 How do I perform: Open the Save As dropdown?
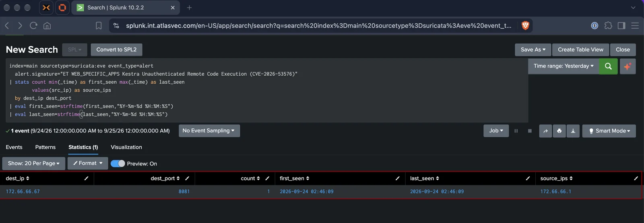point(533,50)
